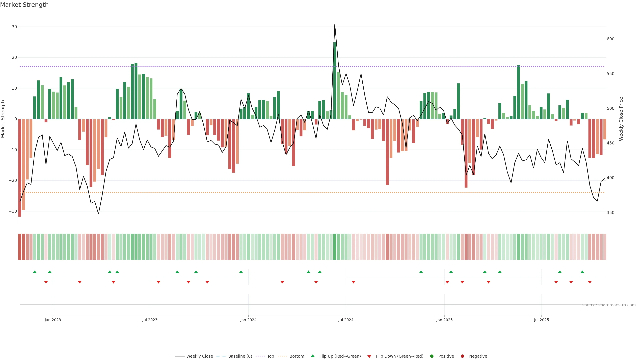Viewport: 644px width, 362px height.
Task: Click the first red flip-down triangle marker
Action: 46,282
